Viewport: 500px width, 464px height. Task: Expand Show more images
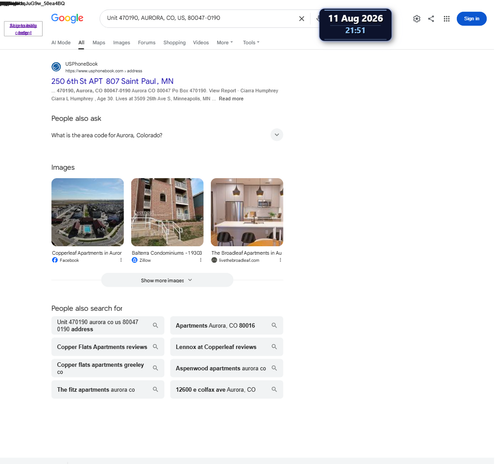167,280
